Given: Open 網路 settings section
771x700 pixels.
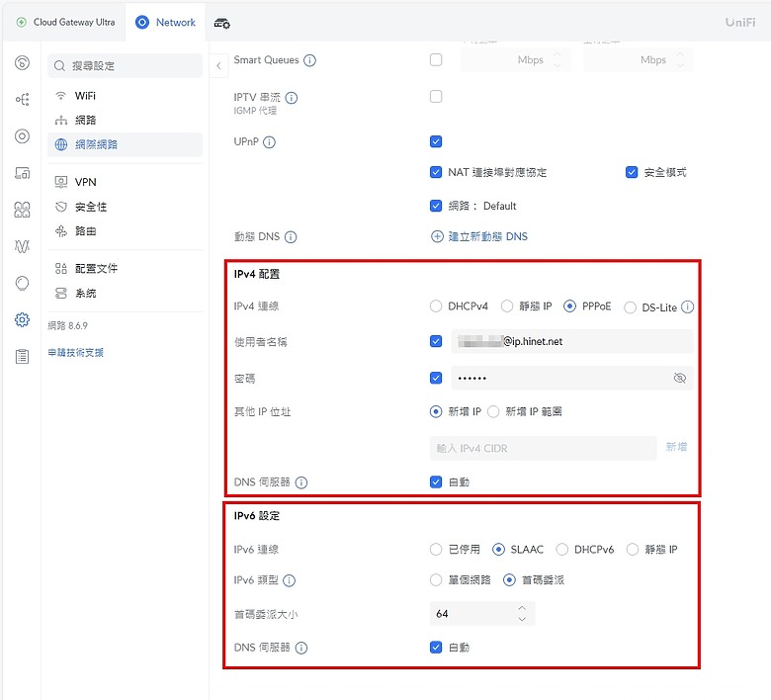Looking at the screenshot, I should (125, 120).
